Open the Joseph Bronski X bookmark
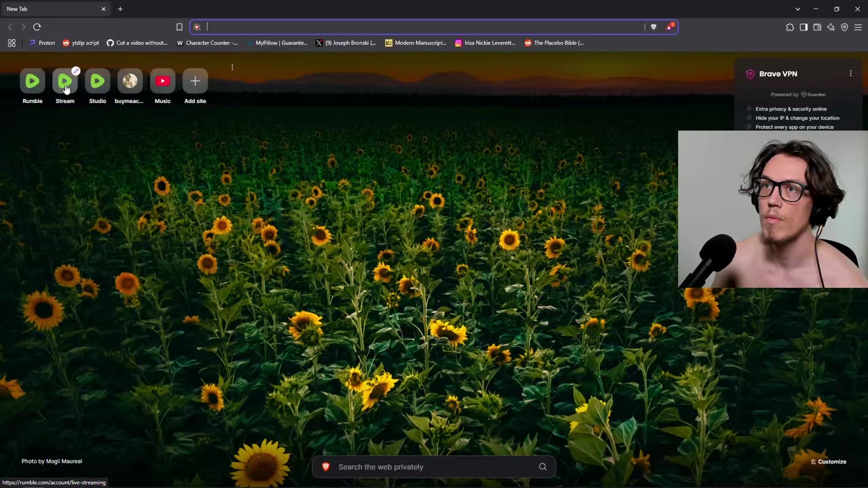The width and height of the screenshot is (868, 488). pyautogui.click(x=346, y=43)
